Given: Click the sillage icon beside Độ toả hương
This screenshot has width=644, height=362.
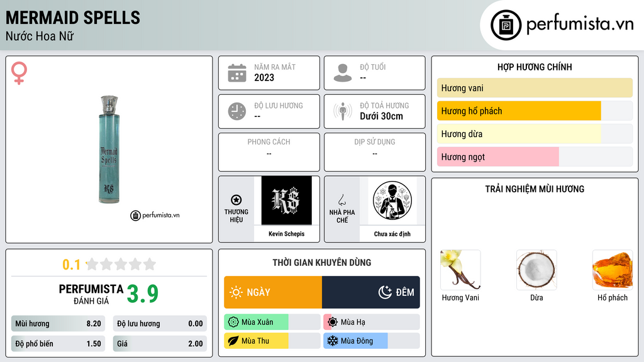Looking at the screenshot, I should tap(343, 111).
